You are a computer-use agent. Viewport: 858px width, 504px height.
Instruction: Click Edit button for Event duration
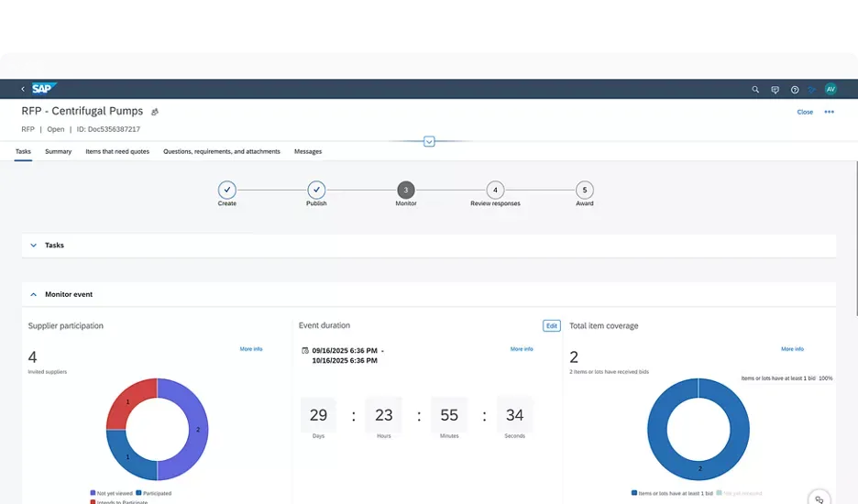552,325
